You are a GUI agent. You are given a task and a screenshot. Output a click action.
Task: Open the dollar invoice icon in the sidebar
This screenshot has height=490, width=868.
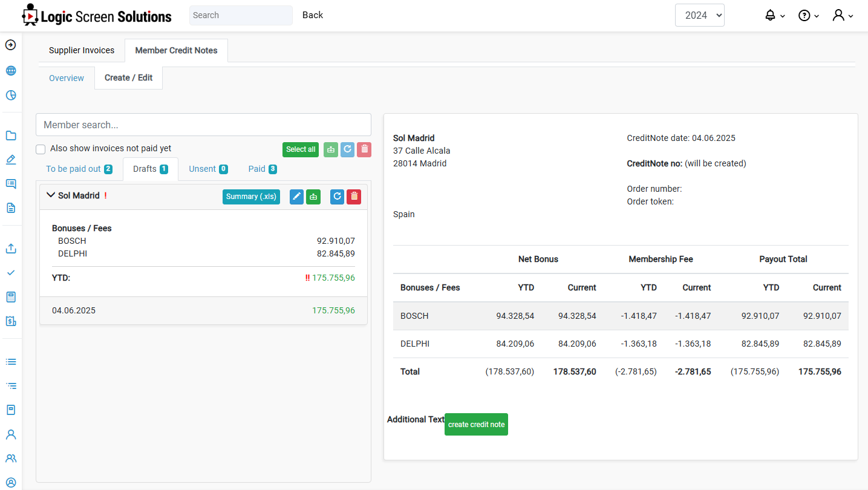click(x=10, y=321)
